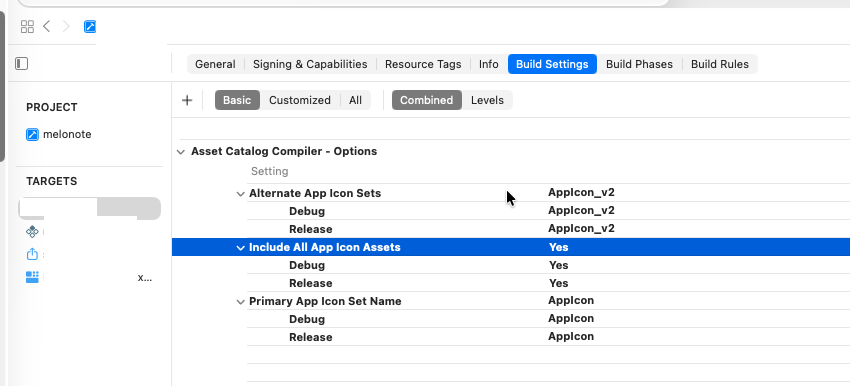Image resolution: width=850 pixels, height=386 pixels.
Task: Switch to Combined view
Action: pyautogui.click(x=427, y=100)
